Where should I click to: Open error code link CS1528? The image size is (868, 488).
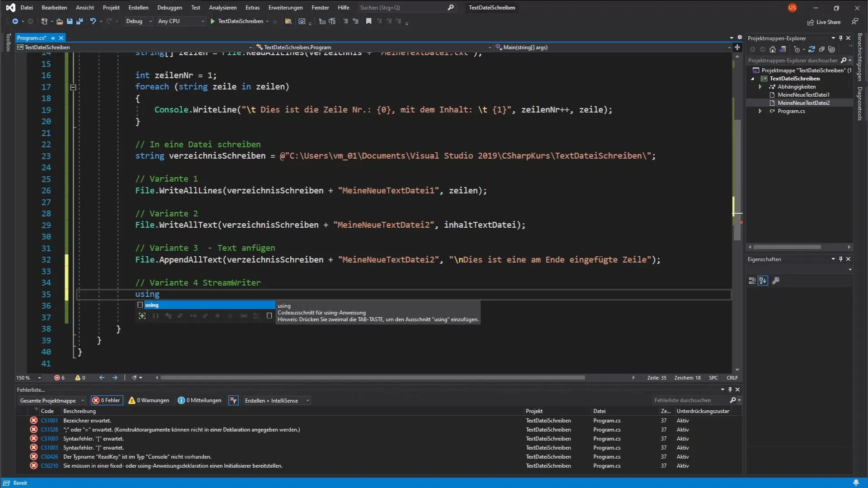pyautogui.click(x=49, y=430)
